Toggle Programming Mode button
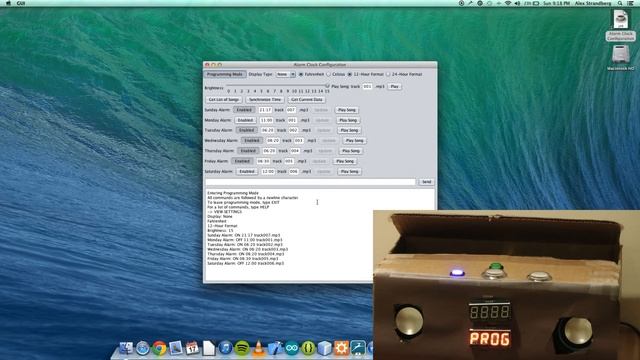640x360 pixels. (x=224, y=74)
